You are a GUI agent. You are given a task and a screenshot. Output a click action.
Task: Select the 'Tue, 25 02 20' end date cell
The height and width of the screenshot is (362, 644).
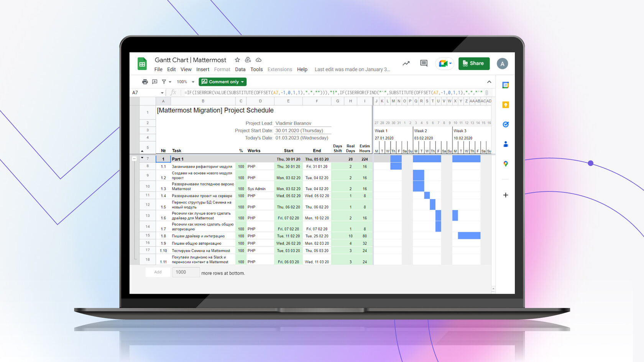(317, 236)
